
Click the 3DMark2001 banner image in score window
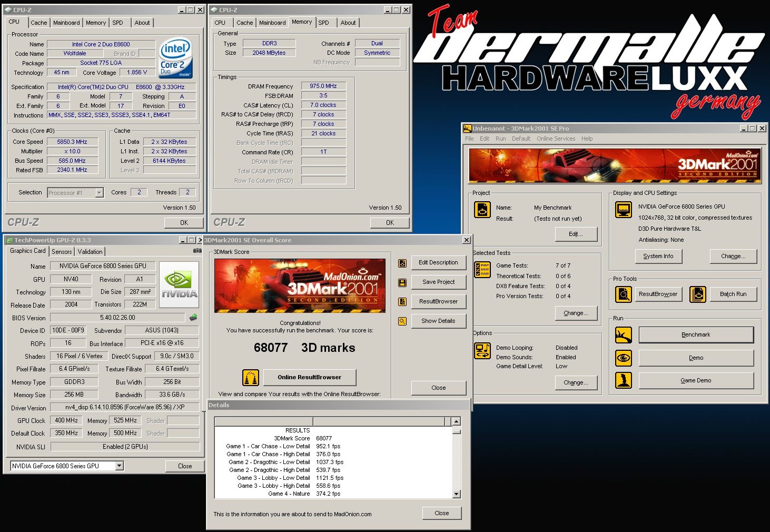(300, 285)
